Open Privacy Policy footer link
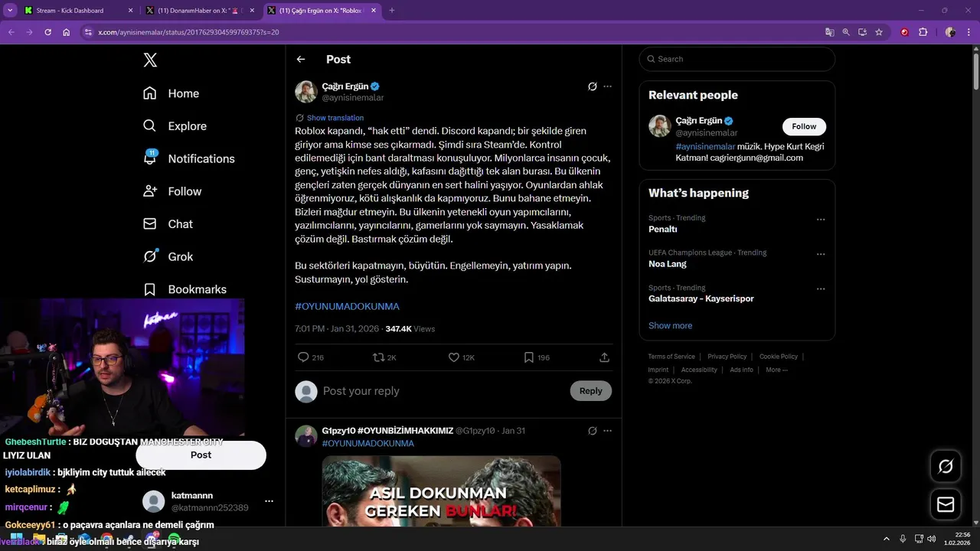This screenshot has height=551, width=980. (727, 357)
